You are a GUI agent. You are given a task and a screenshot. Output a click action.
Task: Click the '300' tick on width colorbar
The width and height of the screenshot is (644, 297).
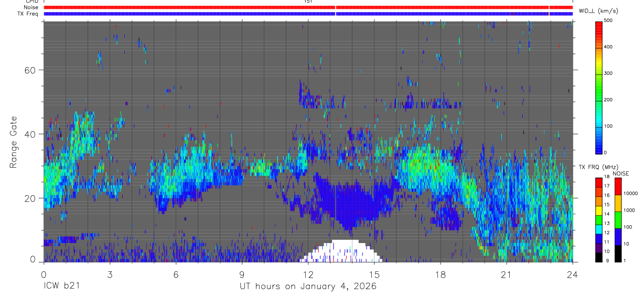coord(609,73)
